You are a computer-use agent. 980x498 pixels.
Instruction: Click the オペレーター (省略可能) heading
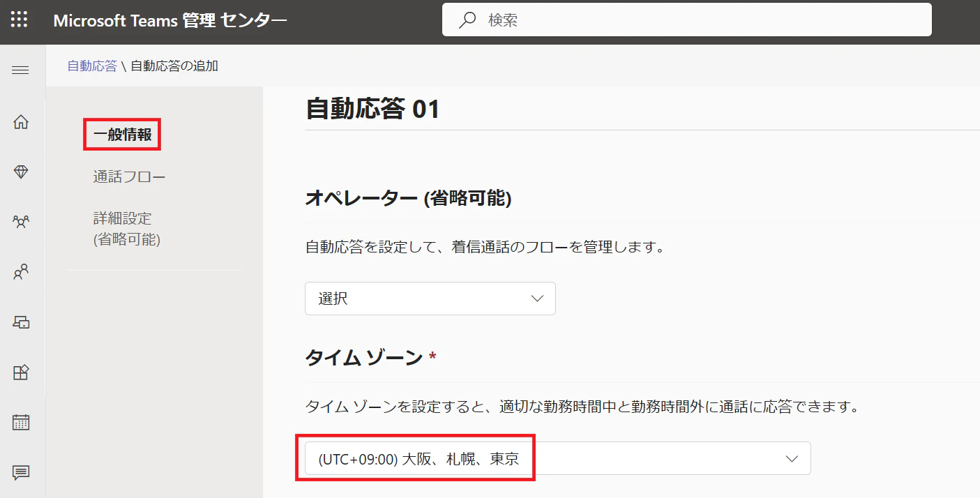click(x=409, y=199)
